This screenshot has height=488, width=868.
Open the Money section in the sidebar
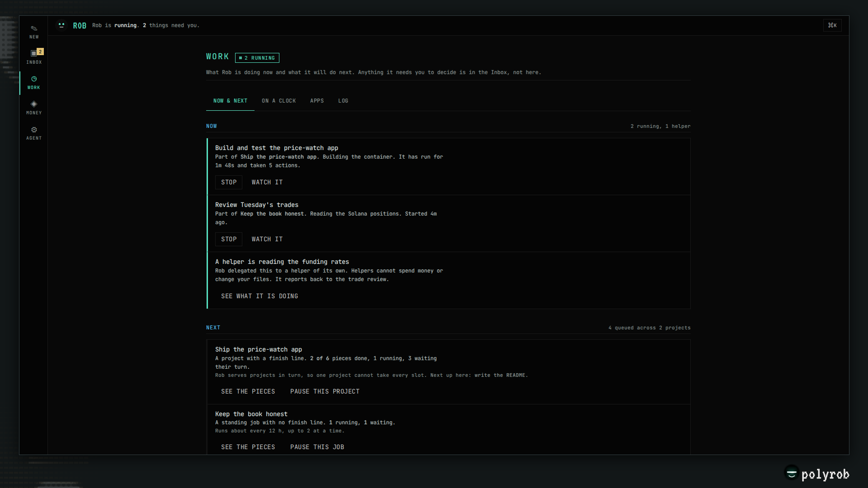(x=34, y=108)
